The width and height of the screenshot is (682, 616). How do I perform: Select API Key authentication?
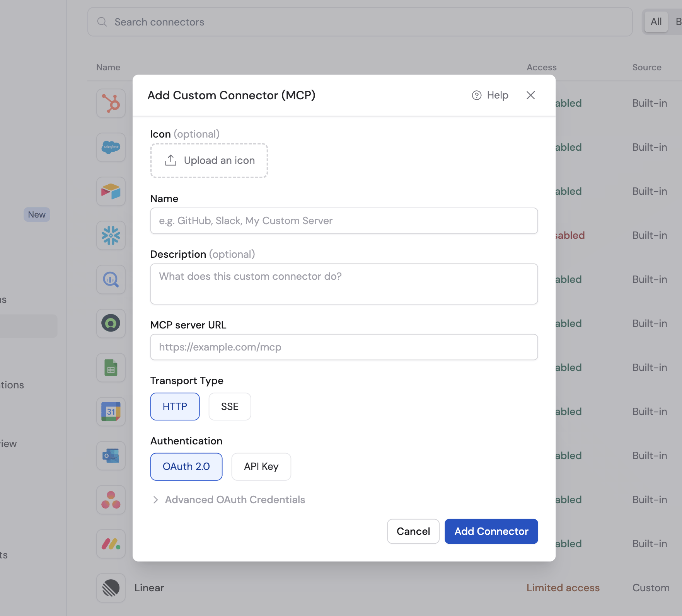click(x=261, y=467)
